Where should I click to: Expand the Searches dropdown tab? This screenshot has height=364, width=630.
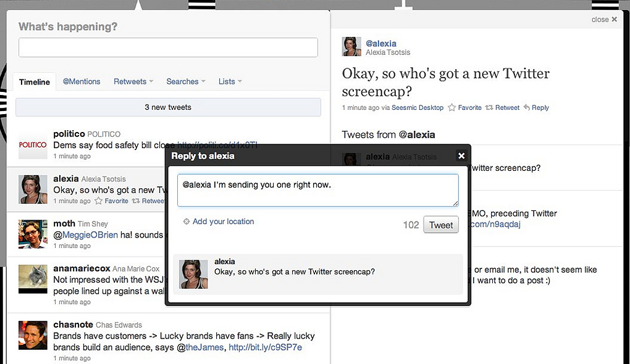[186, 82]
